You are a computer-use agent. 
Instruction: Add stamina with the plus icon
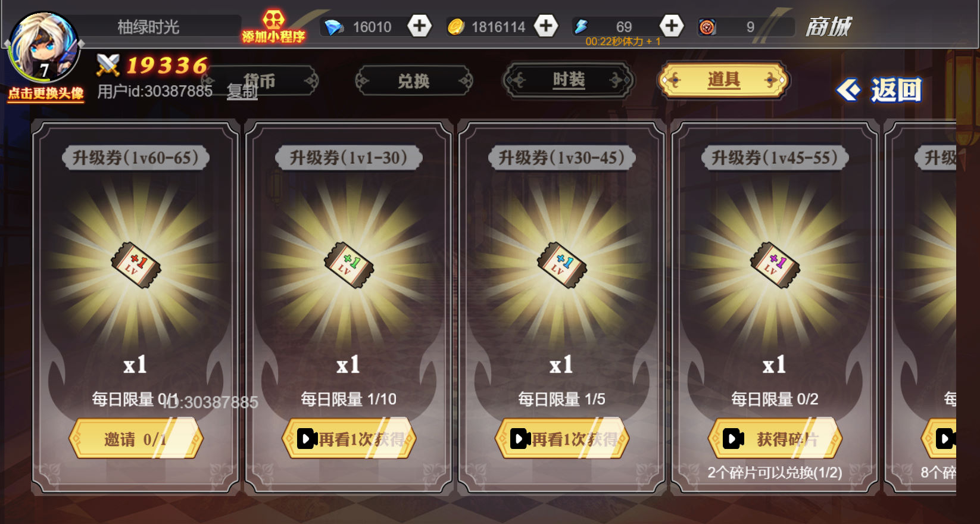tap(672, 26)
